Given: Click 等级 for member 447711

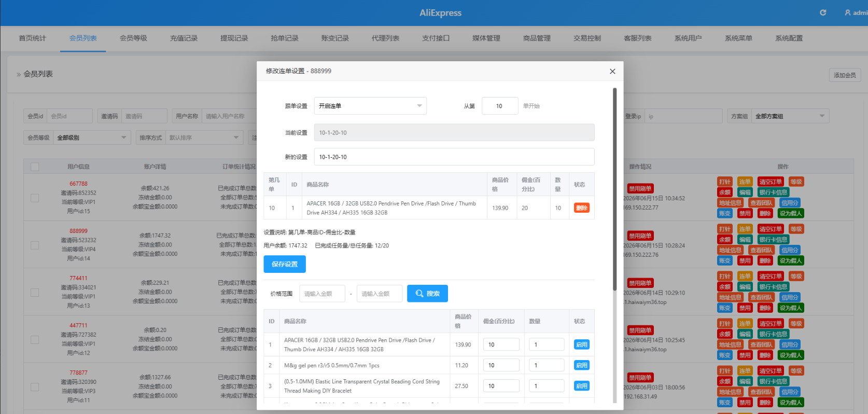Looking at the screenshot, I should pos(796,324).
